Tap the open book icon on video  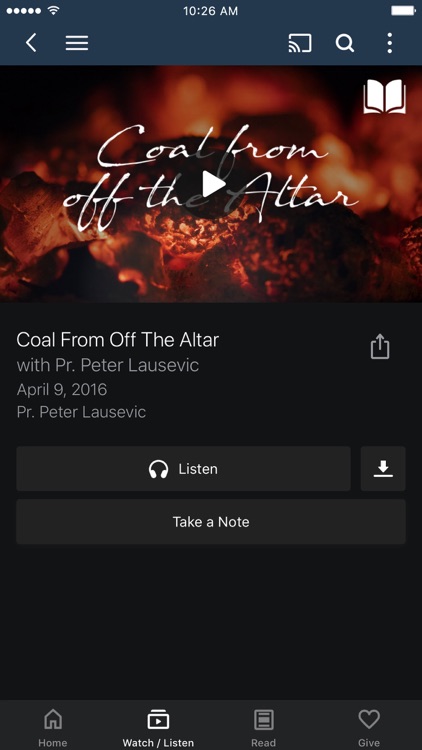pyautogui.click(x=384, y=97)
